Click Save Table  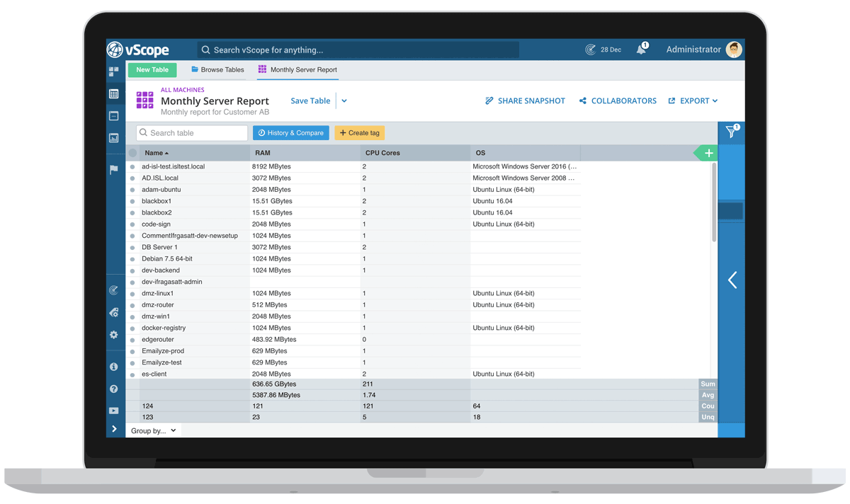[310, 101]
